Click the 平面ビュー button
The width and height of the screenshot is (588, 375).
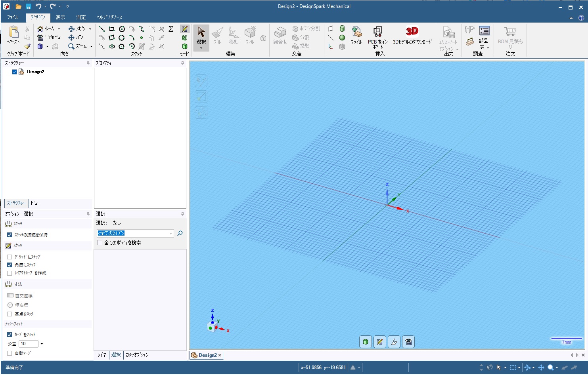point(50,37)
